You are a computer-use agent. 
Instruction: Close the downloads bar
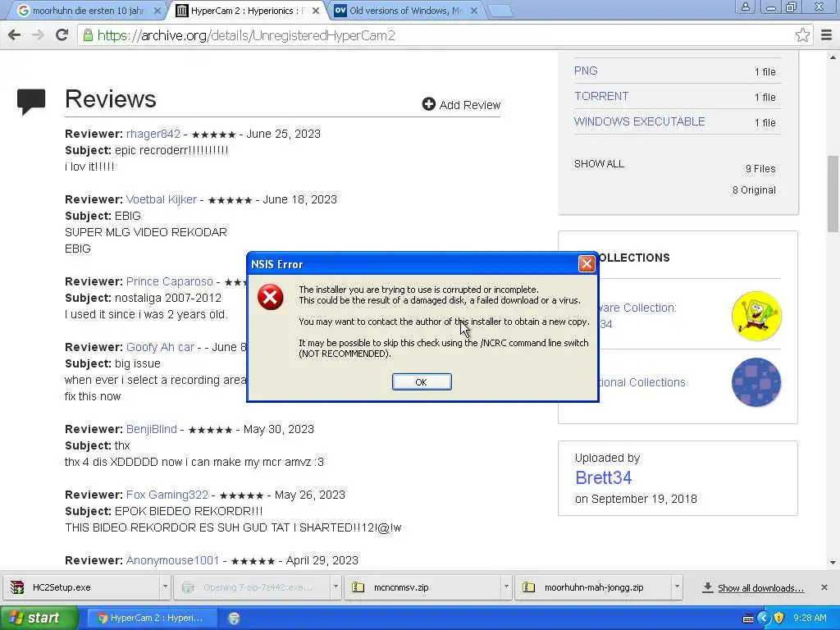click(x=824, y=587)
